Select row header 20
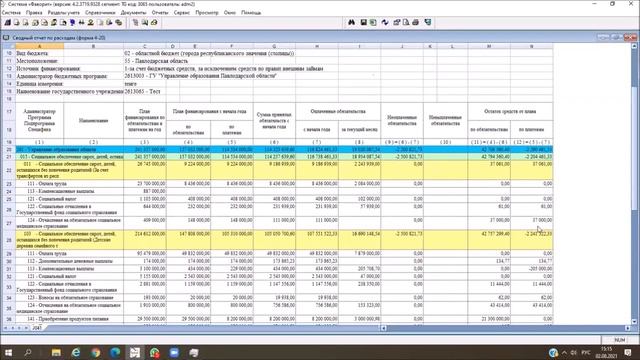This screenshot has width=640, height=360. [9, 149]
